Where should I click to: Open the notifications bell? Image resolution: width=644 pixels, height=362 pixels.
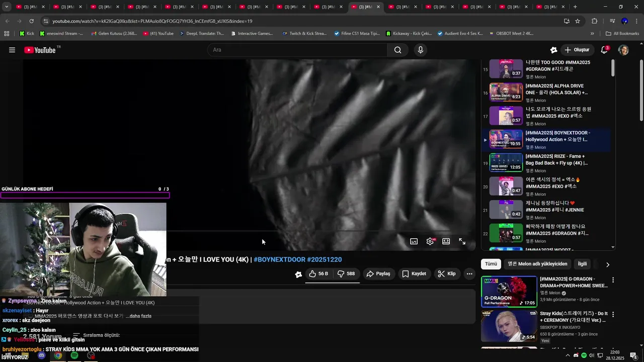click(604, 50)
